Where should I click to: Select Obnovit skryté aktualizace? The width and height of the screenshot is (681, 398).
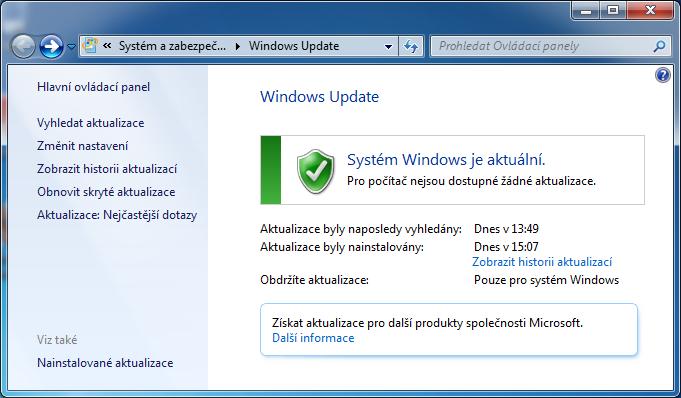pyautogui.click(x=106, y=192)
